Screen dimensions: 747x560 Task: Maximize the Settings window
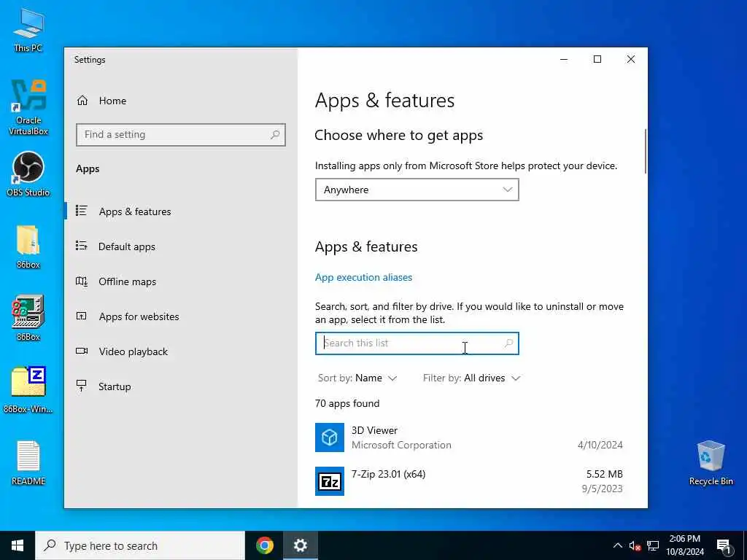[x=597, y=59]
